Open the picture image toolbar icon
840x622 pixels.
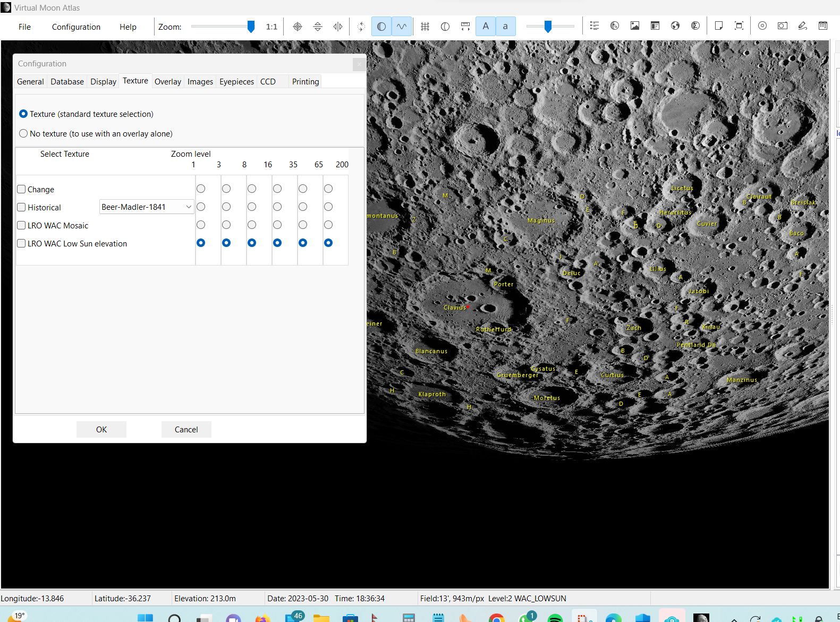click(635, 26)
